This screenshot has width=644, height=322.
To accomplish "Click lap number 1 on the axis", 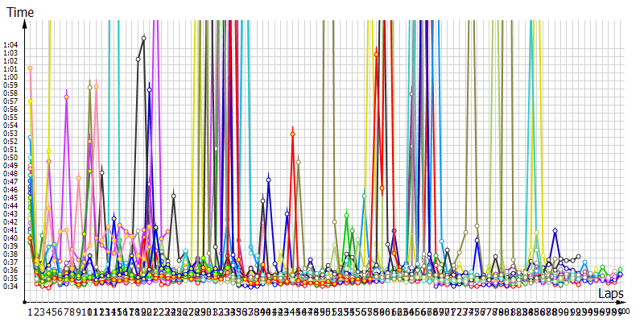I will click(30, 312).
